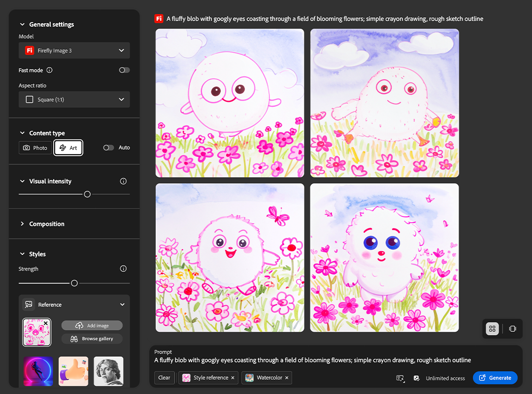The image size is (532, 394).
Task: Click the Fast mode info icon
Action: tap(49, 70)
